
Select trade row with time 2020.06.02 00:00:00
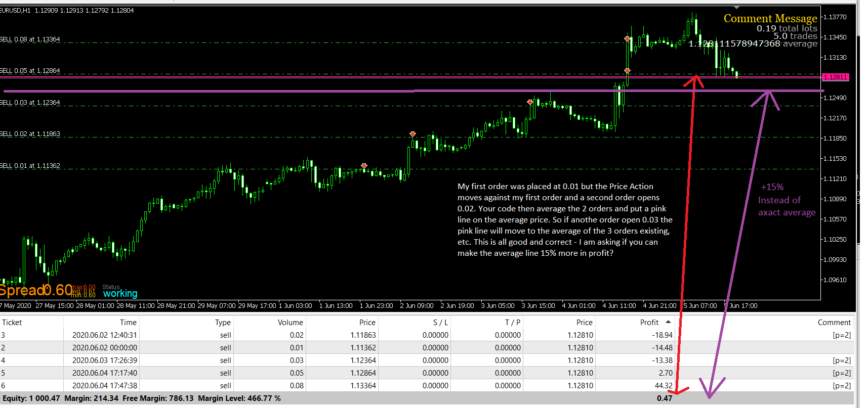(x=427, y=348)
